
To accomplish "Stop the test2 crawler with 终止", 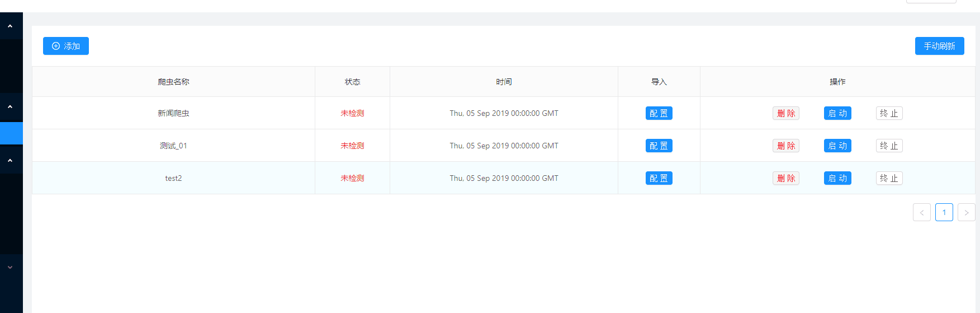I will click(x=889, y=178).
